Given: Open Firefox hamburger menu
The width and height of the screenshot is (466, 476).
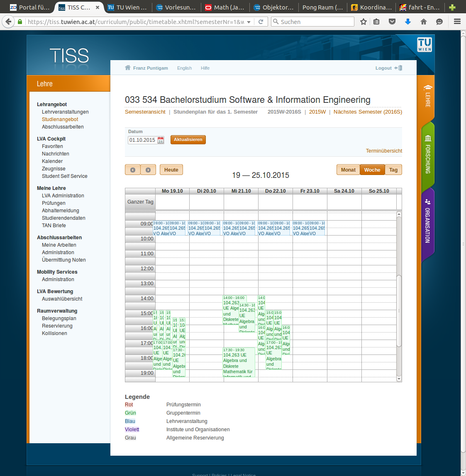Looking at the screenshot, I should point(457,22).
